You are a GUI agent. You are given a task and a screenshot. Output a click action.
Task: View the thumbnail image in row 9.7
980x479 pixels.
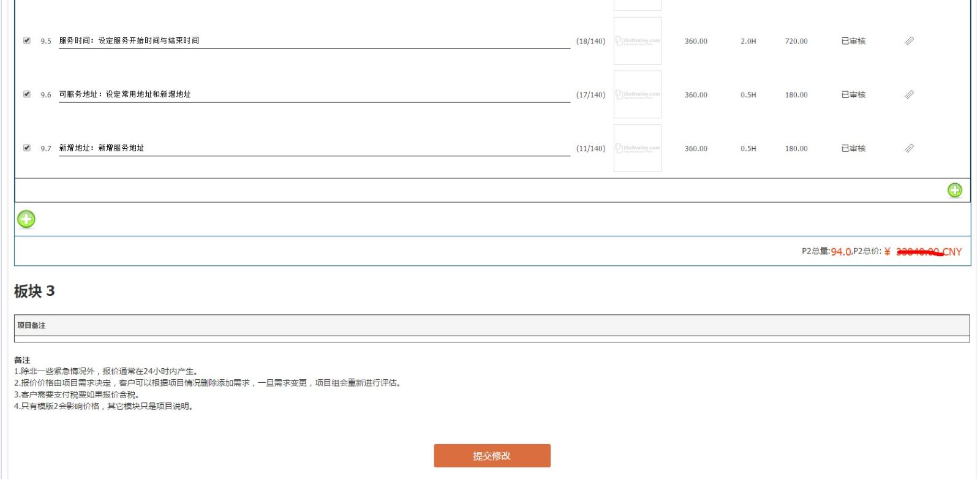pyautogui.click(x=637, y=148)
